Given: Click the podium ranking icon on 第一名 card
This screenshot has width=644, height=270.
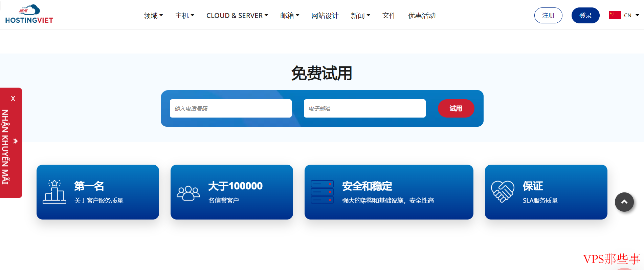Looking at the screenshot, I should click(54, 192).
